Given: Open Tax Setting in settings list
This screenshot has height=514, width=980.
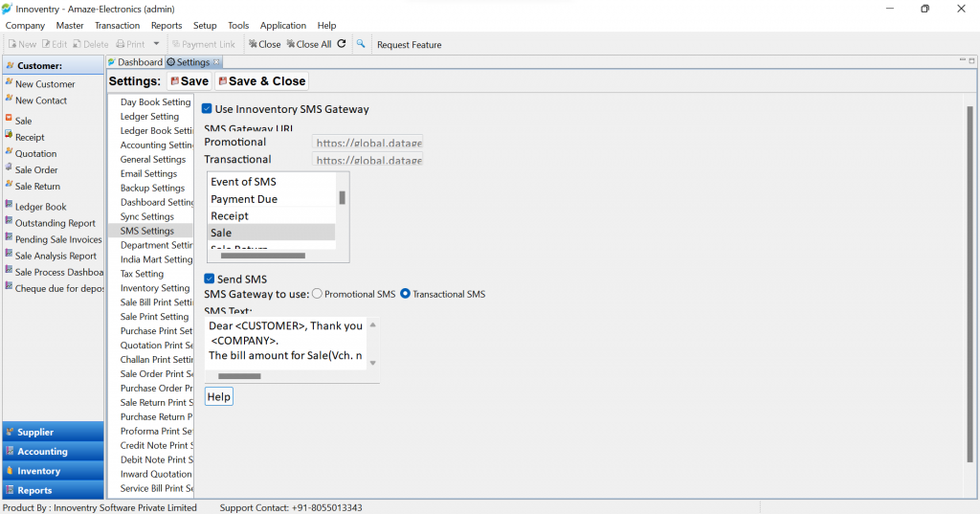Looking at the screenshot, I should pyautogui.click(x=142, y=274).
